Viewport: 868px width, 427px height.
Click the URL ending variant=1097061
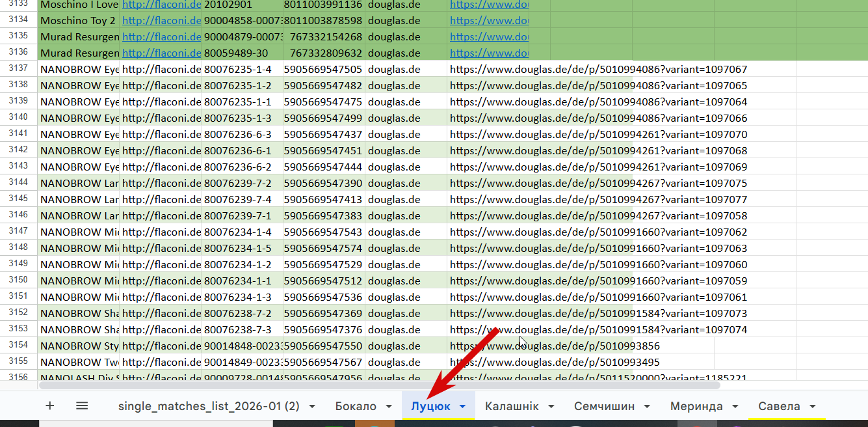598,297
